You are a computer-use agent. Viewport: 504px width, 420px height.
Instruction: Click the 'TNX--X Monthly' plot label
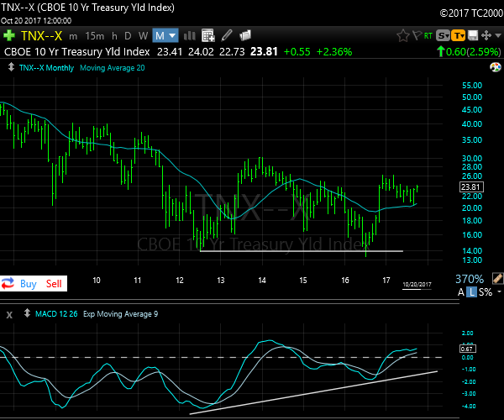[x=46, y=68]
